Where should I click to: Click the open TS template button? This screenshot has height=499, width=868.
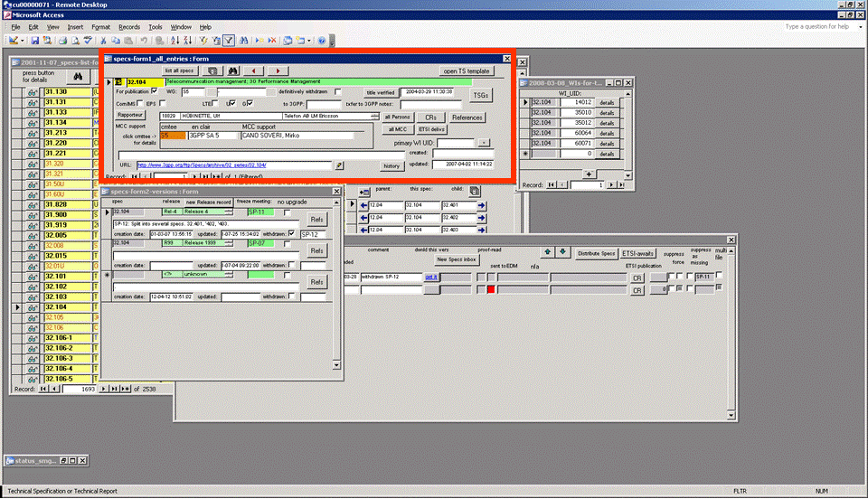tap(467, 71)
